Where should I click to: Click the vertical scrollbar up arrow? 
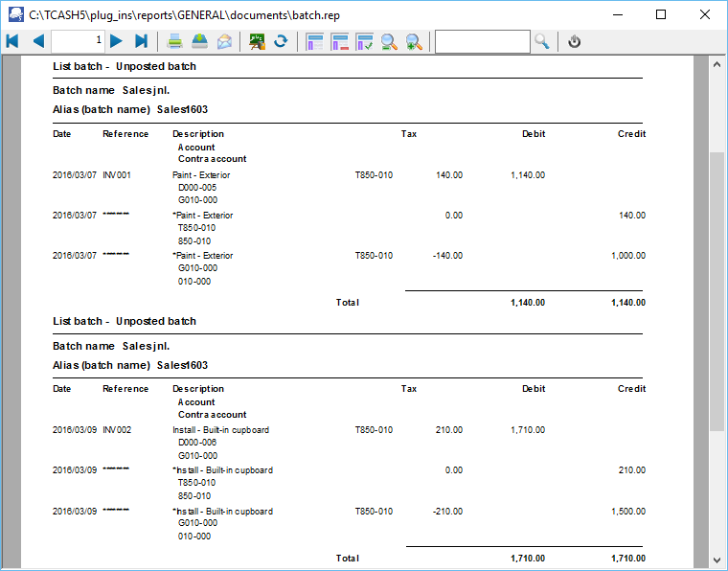pyautogui.click(x=717, y=64)
